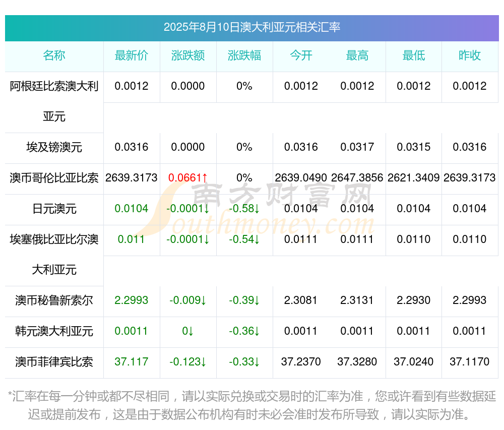Image resolution: width=504 pixels, height=430 pixels.
Task: Select the 名称 column header
Action: (x=54, y=55)
